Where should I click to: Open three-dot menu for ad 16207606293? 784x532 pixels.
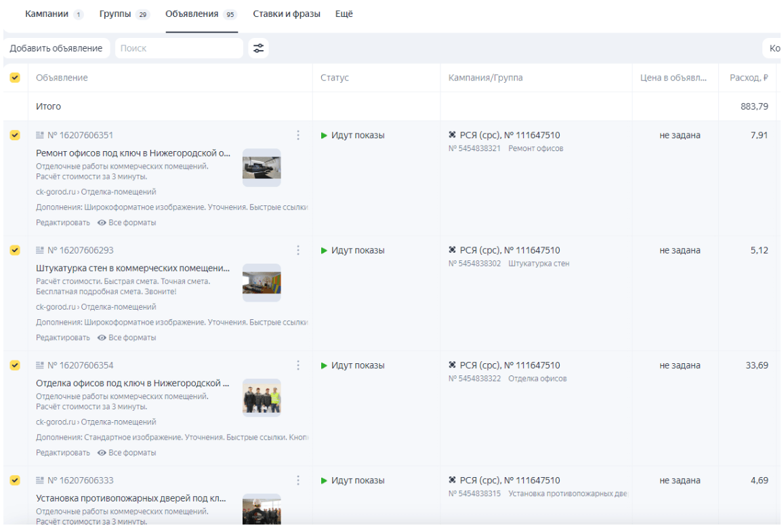[298, 250]
